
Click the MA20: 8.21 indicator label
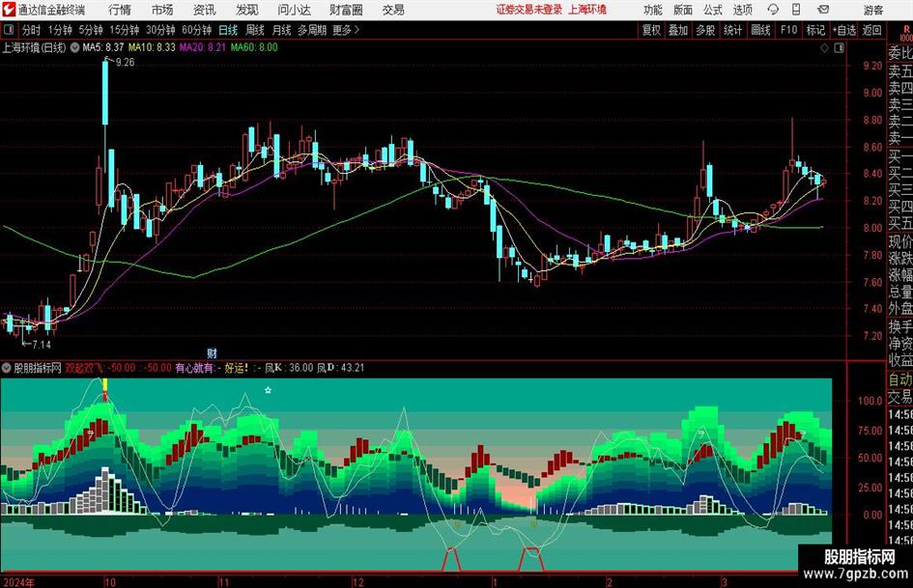203,47
